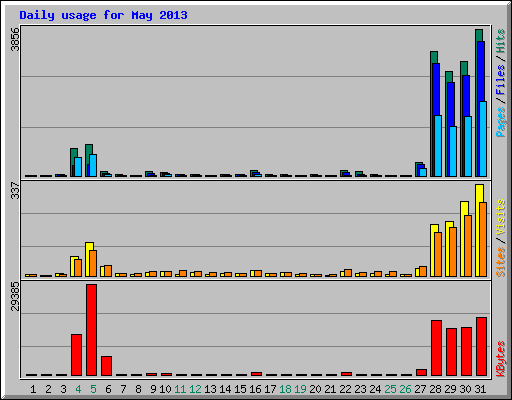
Task: Click the red KBytes bar for day 28
Action: 436,348
